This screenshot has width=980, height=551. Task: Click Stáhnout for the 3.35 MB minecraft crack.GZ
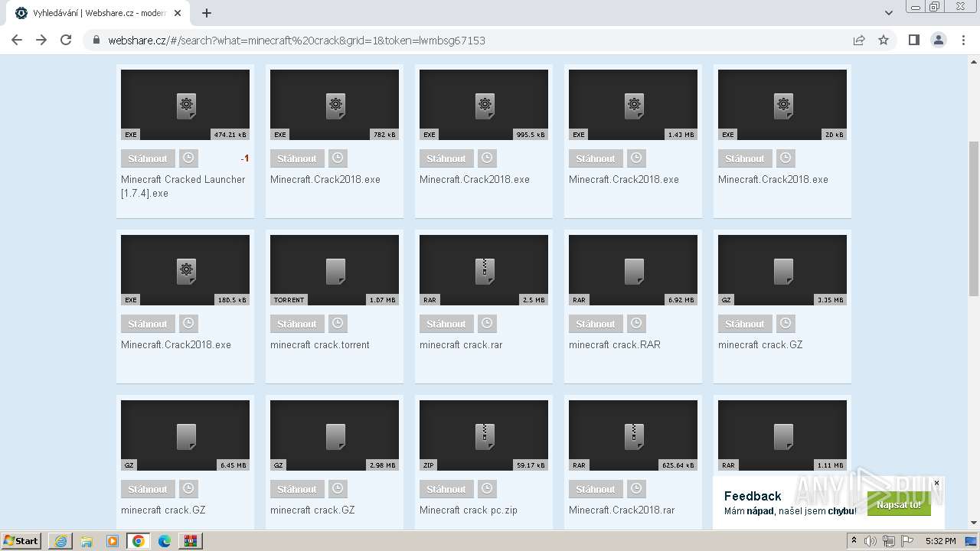tap(745, 324)
